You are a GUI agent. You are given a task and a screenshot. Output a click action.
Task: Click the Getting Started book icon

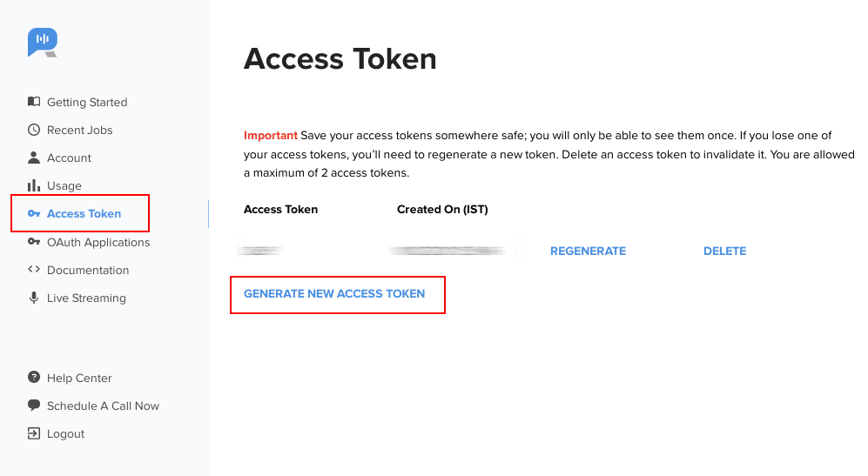pos(34,102)
